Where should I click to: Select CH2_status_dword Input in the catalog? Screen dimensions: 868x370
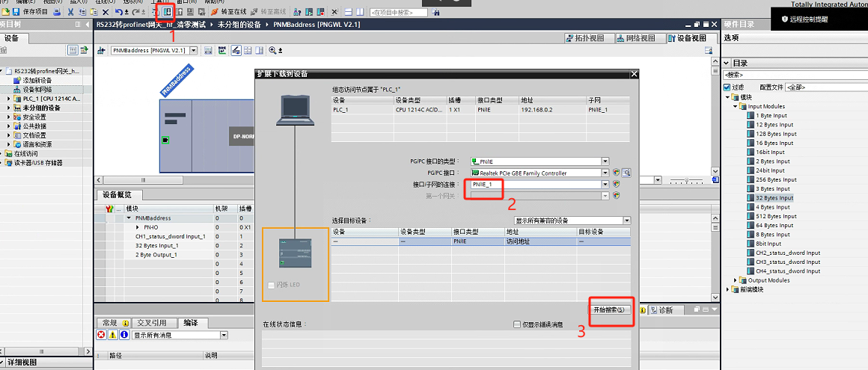click(x=788, y=253)
